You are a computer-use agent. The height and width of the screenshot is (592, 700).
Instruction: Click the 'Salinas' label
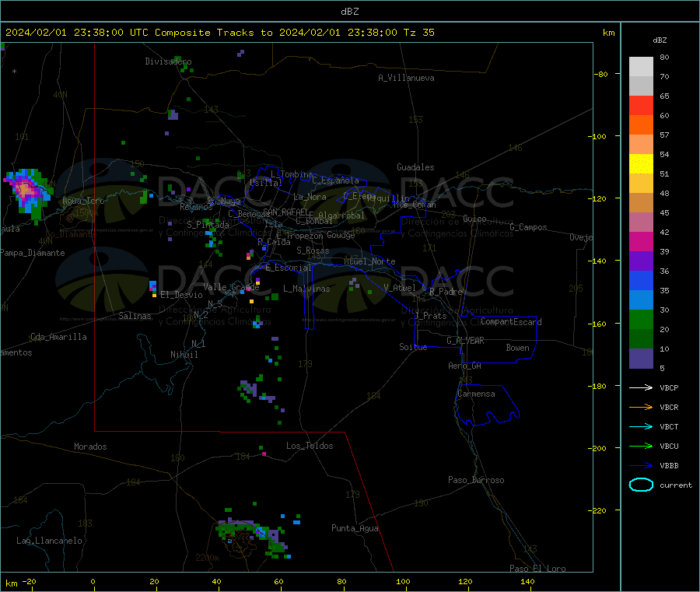135,316
